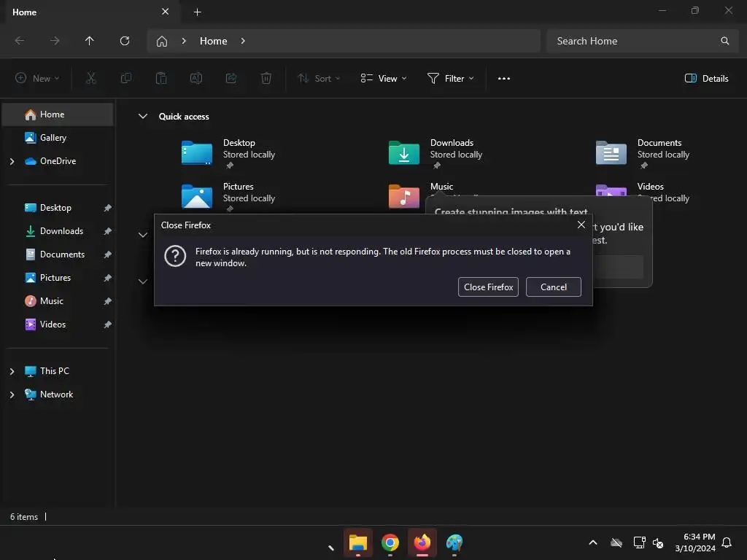747x560 pixels.
Task: Click the search magnifier icon
Action: click(724, 41)
